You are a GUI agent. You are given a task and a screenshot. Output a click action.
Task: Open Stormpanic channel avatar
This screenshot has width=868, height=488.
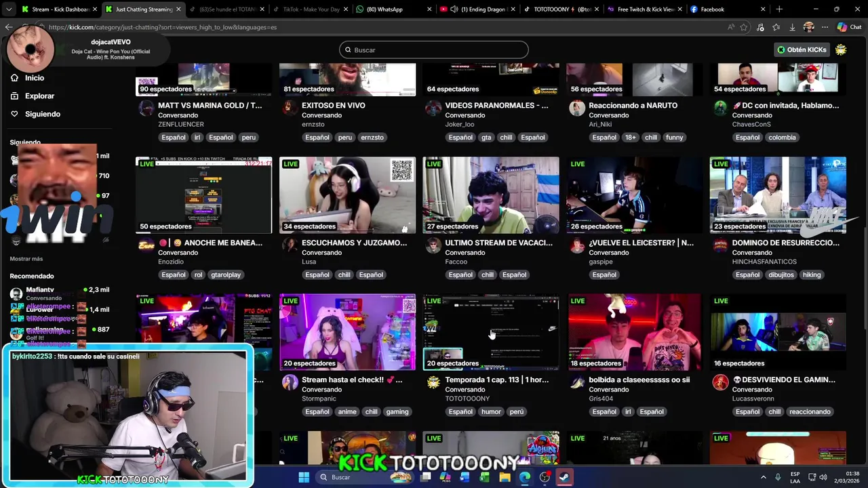[x=290, y=383]
